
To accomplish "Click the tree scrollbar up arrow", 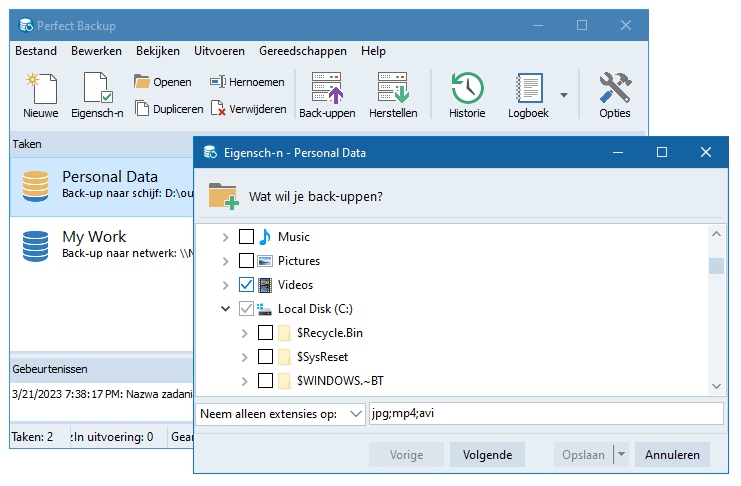I will pos(716,234).
